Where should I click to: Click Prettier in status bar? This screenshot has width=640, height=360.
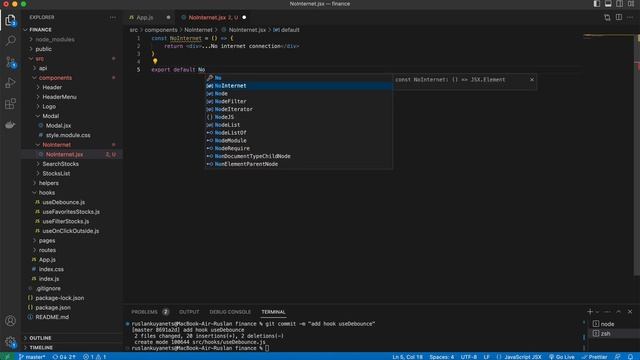(x=594, y=357)
